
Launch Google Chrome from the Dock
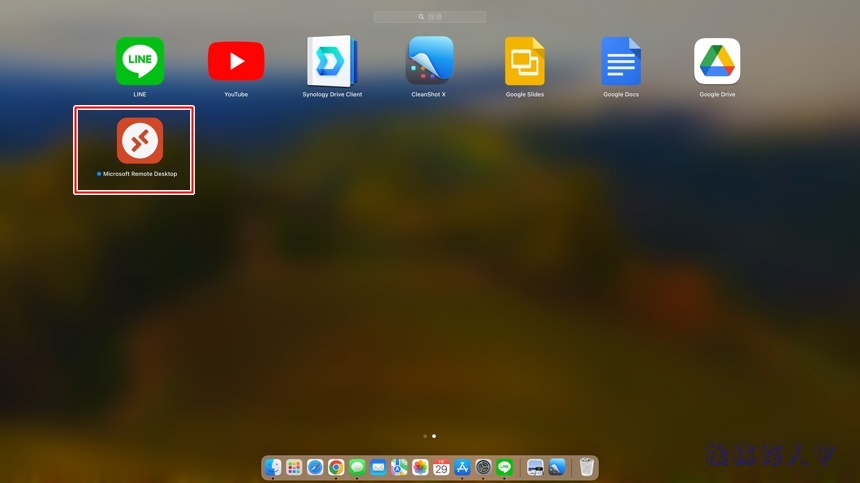tap(336, 467)
